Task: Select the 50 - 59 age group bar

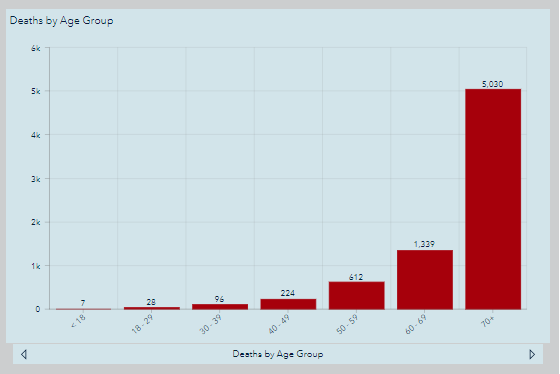Action: [x=356, y=295]
